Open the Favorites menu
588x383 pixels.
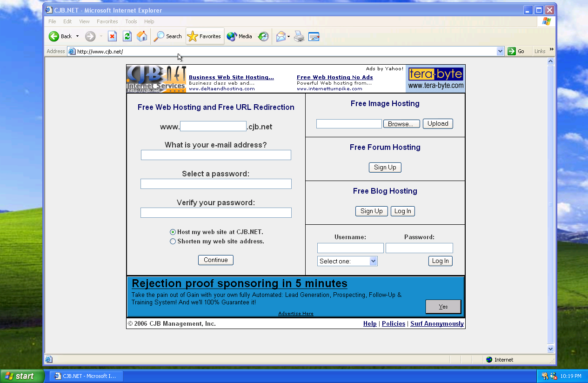tap(107, 21)
